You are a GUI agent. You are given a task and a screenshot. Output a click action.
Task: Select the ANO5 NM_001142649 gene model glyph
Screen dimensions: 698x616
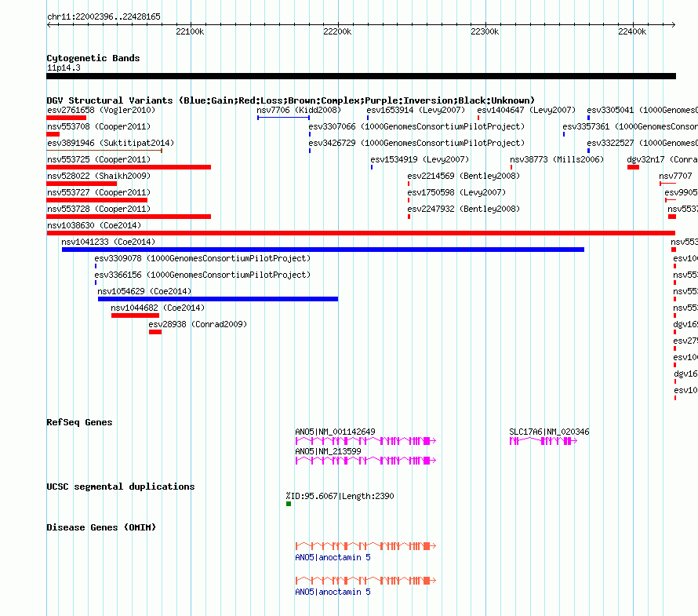coord(365,441)
